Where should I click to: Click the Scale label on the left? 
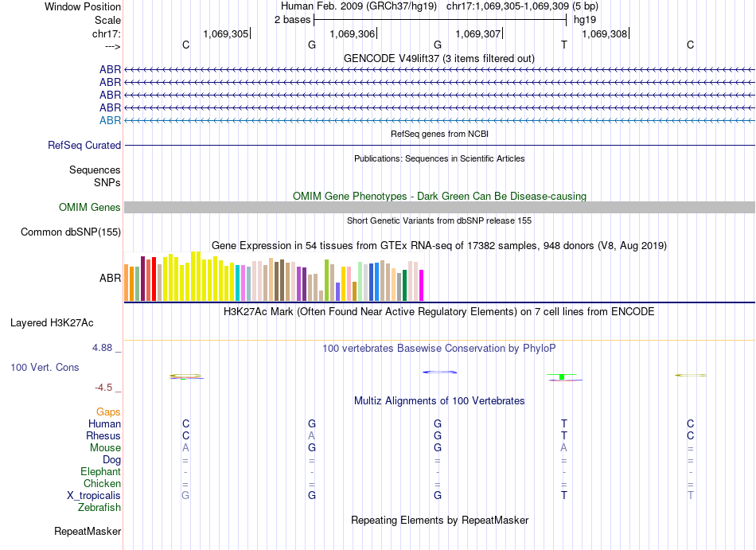point(107,20)
